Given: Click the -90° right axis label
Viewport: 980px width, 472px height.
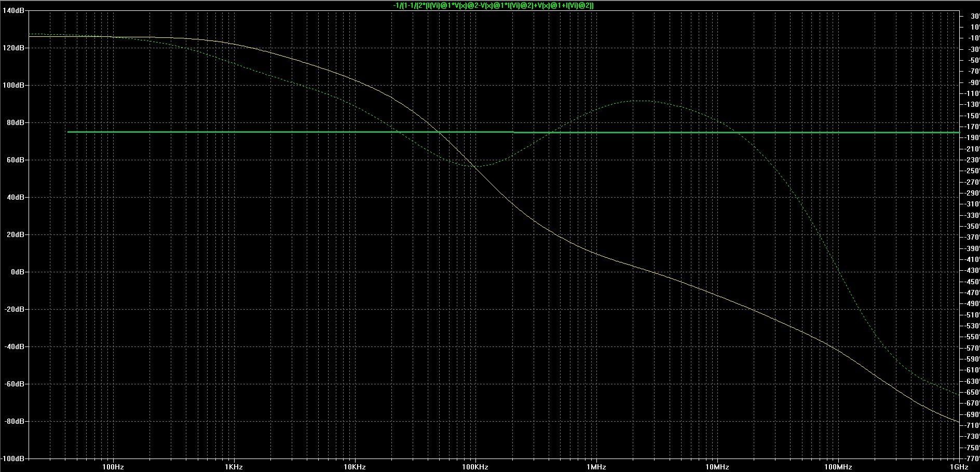Looking at the screenshot, I should click(973, 82).
